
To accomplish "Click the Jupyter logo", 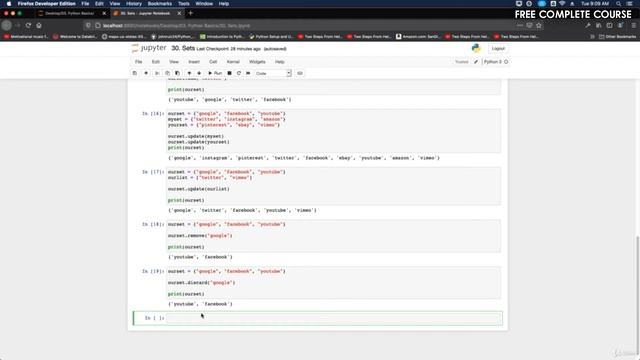I will coord(149,48).
